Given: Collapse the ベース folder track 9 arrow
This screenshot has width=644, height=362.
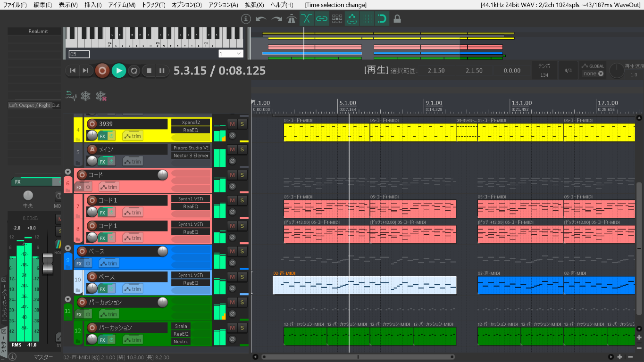Looking at the screenshot, I should (x=67, y=248).
